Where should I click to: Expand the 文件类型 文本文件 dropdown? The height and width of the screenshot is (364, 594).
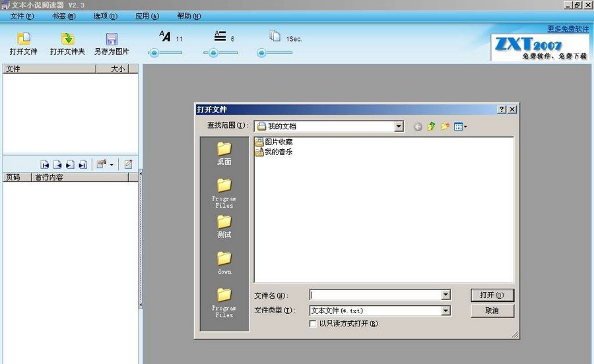tap(446, 311)
